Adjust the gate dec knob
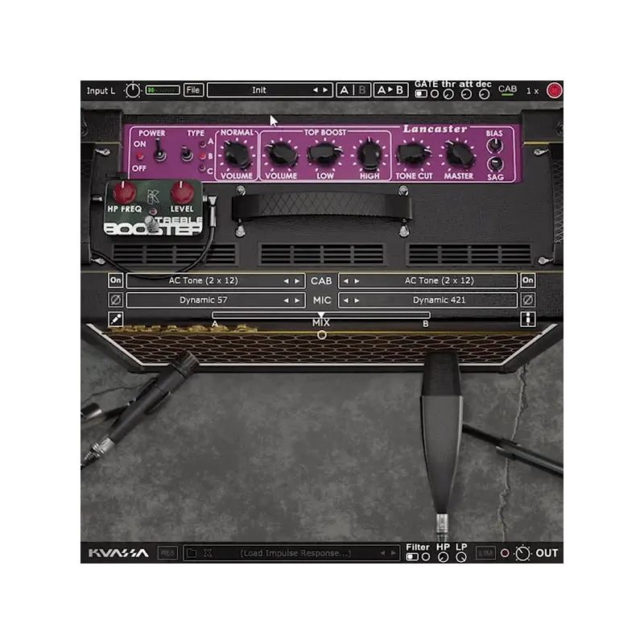This screenshot has width=644, height=644. [485, 94]
